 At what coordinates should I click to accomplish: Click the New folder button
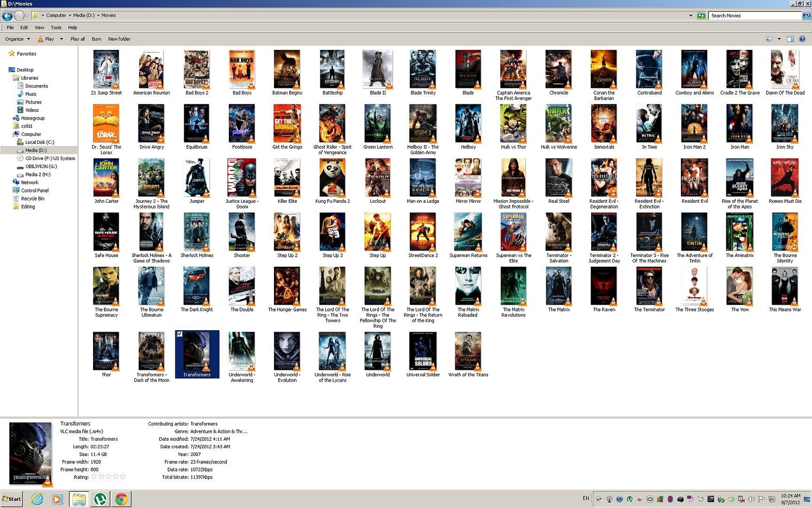(x=119, y=39)
